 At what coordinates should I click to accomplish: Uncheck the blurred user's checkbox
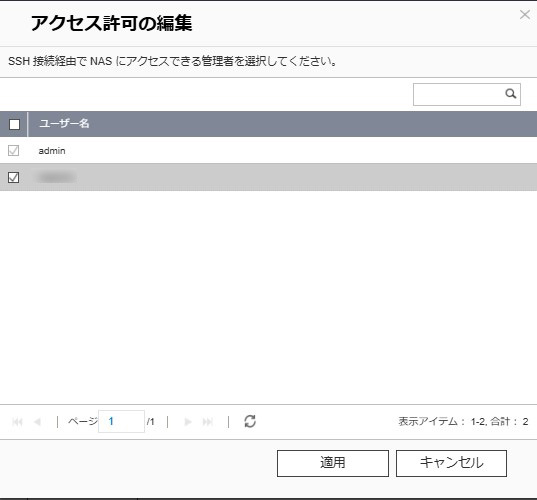[x=13, y=177]
